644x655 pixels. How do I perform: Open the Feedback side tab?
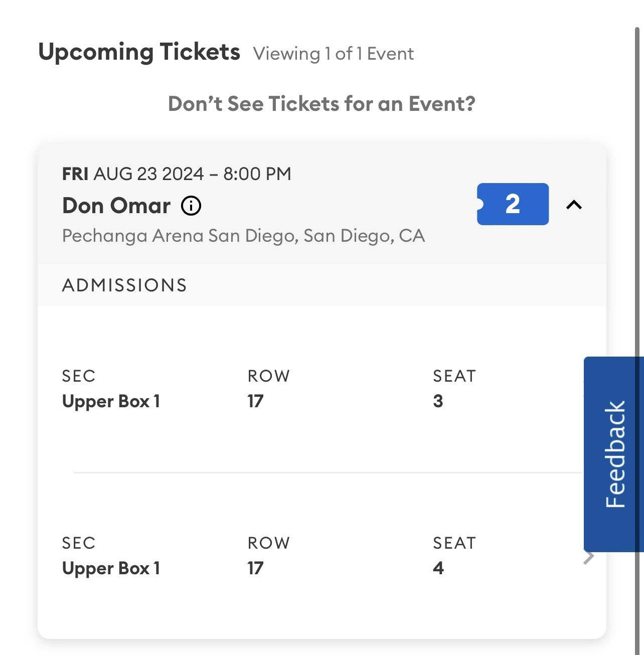pyautogui.click(x=614, y=454)
